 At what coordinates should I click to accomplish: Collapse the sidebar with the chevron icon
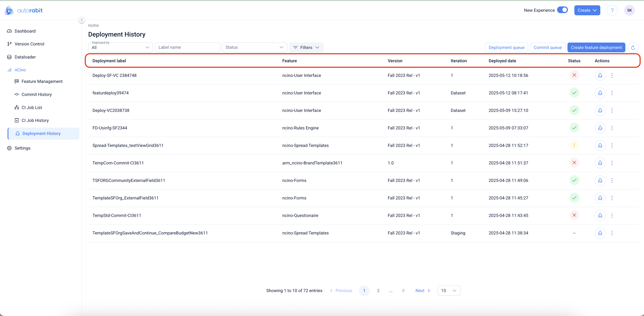(82, 20)
